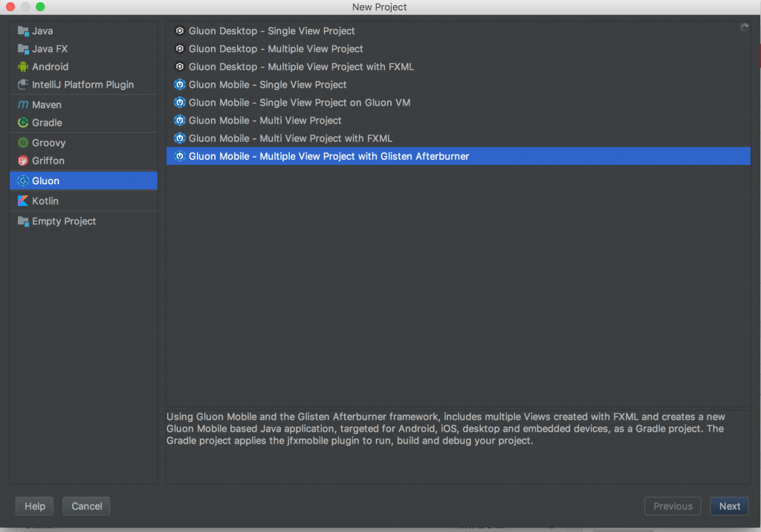761x532 pixels.
Task: Click icon of Desktop Multiple View Project with FXML
Action: (x=180, y=67)
